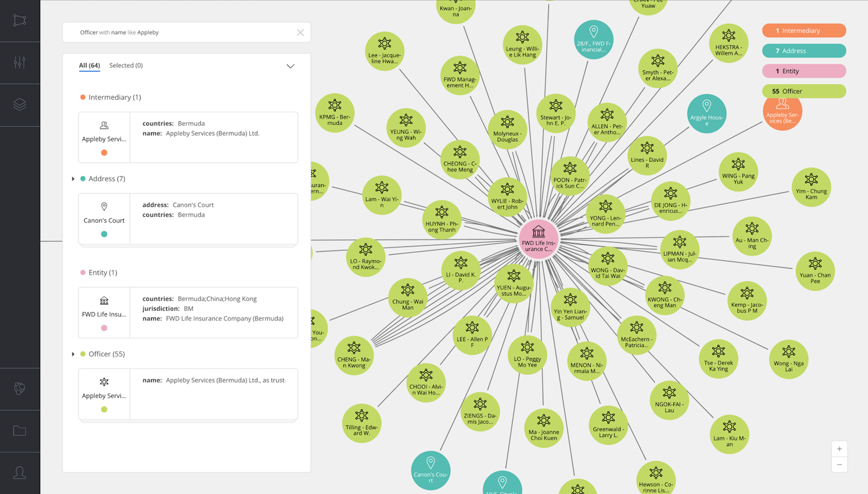Viewport: 868px width, 494px height.
Task: Select the Leung - Willie Lik Hang node
Action: click(522, 45)
